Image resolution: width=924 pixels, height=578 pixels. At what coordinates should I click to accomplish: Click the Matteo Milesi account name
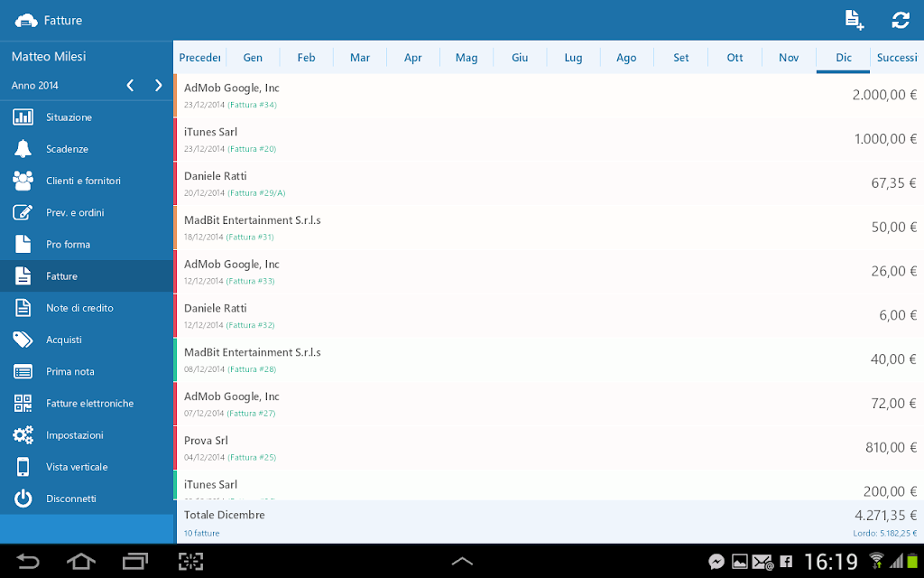[49, 57]
